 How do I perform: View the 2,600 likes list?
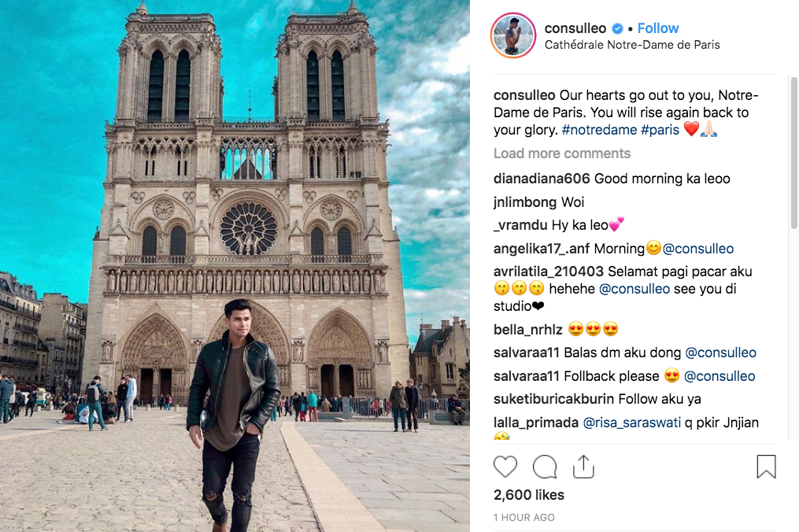click(x=529, y=495)
